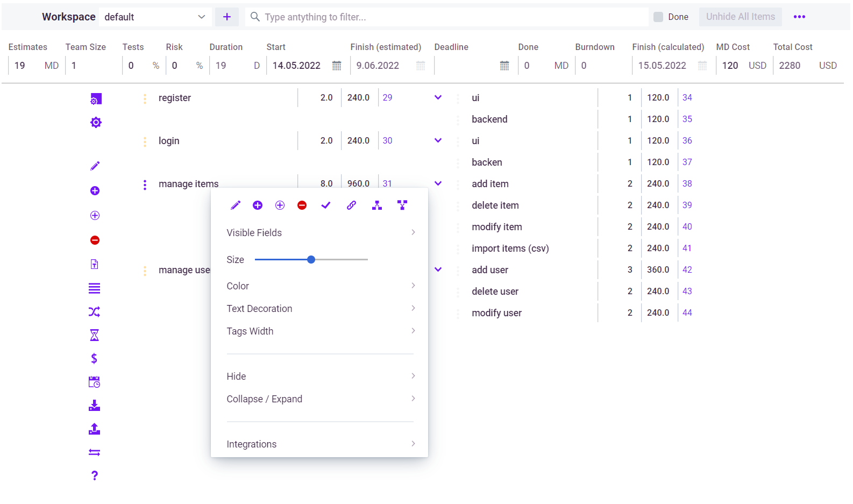Open the Hide submenu
853x504 pixels.
(x=321, y=377)
